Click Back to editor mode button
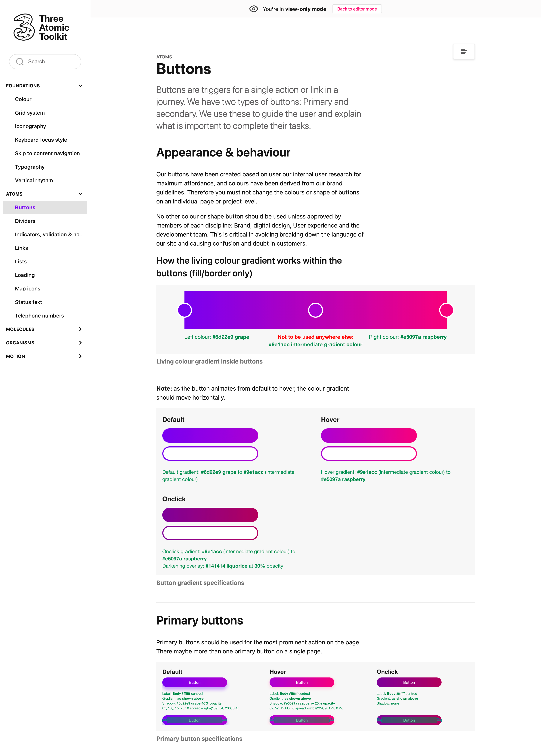Viewport: 541px width, 756px height. point(357,9)
